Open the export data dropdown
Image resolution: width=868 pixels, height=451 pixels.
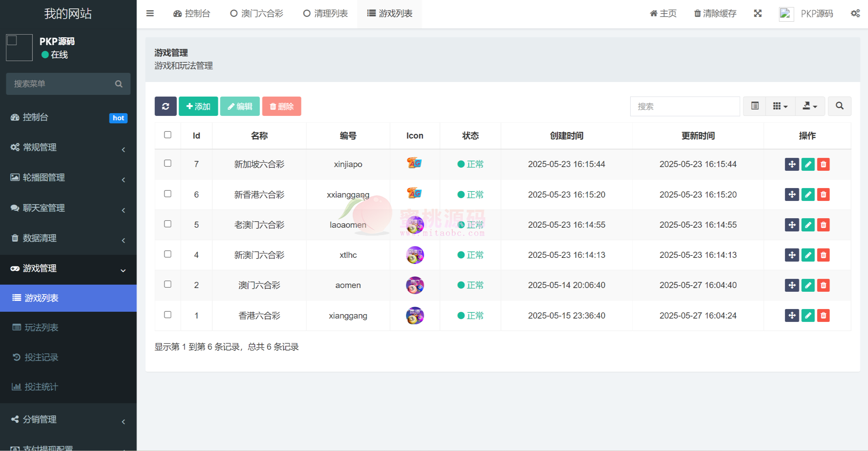coord(810,106)
